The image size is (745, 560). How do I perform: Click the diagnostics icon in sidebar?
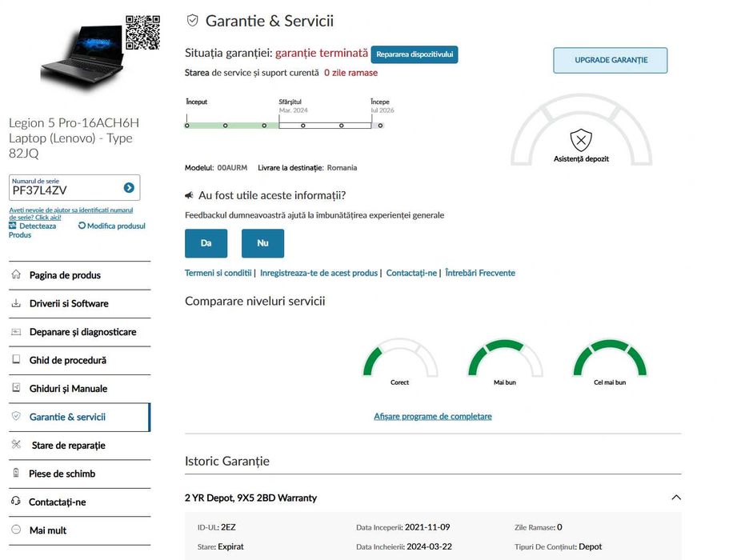click(x=16, y=331)
